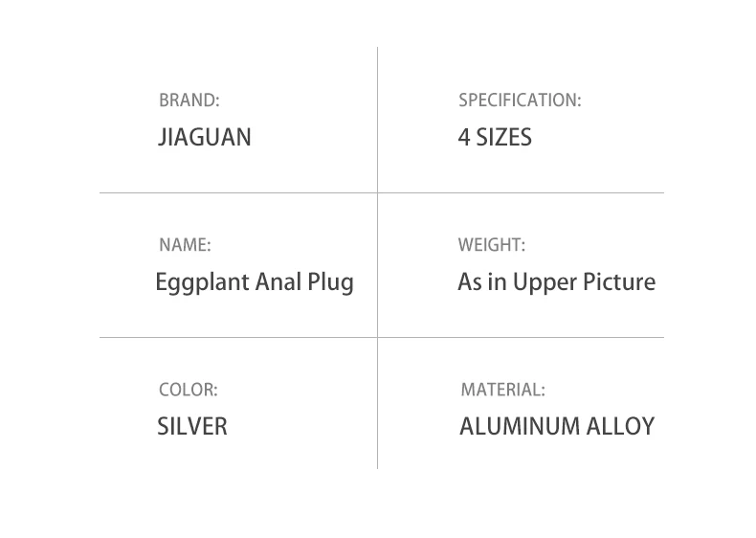Click the word Upper in the weight value
Image resolution: width=756 pixels, height=538 pixels.
coord(545,283)
